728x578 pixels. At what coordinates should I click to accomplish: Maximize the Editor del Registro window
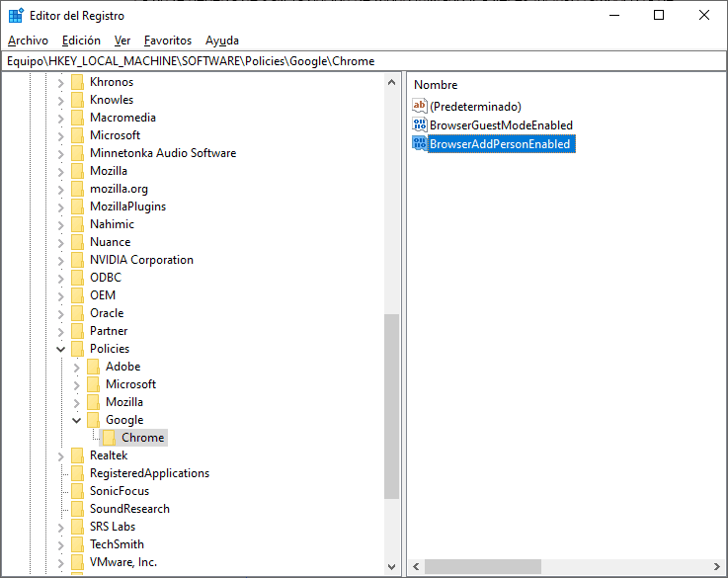(x=658, y=16)
